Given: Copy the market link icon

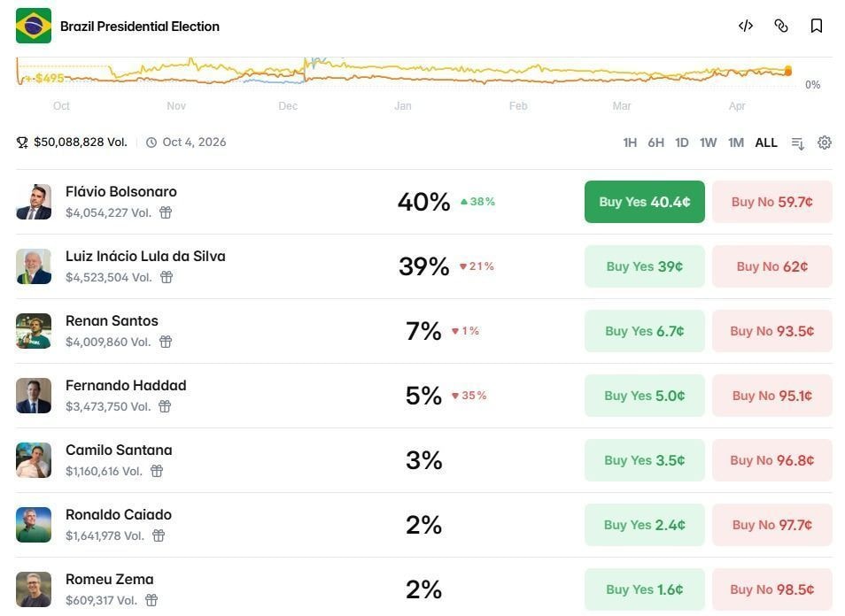Looking at the screenshot, I should (781, 26).
